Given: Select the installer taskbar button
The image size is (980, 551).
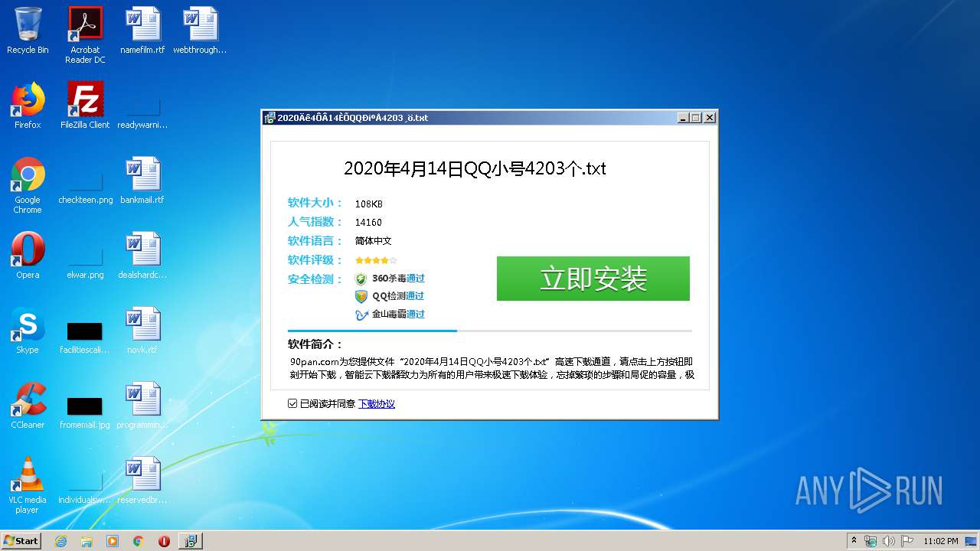Looking at the screenshot, I should click(x=191, y=541).
